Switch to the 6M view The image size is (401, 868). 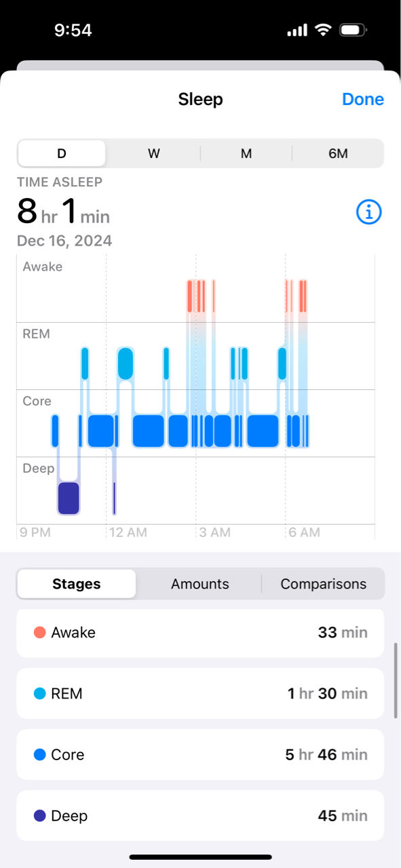[338, 153]
